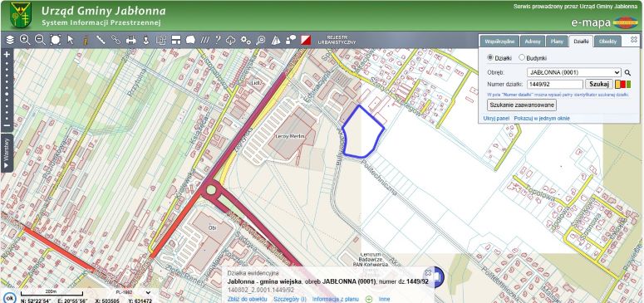
Task: Click Pokazuj w jednym oknie link
Action: 542,118
